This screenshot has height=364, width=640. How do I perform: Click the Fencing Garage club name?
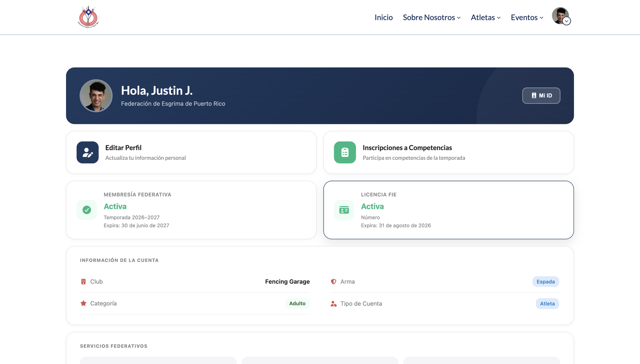pos(287,282)
